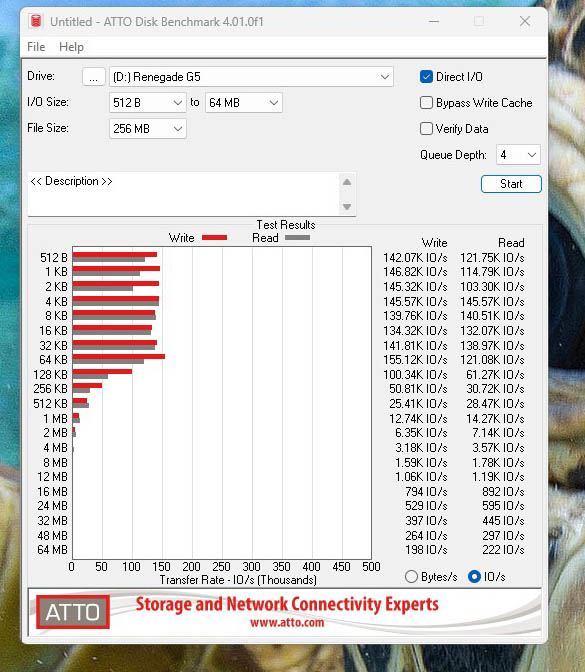Screen dimensions: 585x672
Task: Click the Storage and Network Connectivity Experts banner
Action: 287,604
